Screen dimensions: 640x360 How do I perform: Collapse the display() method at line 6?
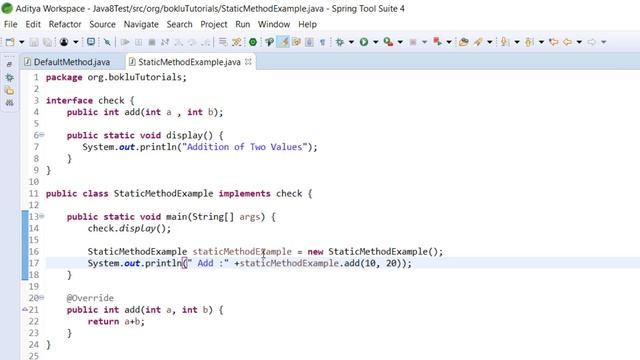click(42, 135)
